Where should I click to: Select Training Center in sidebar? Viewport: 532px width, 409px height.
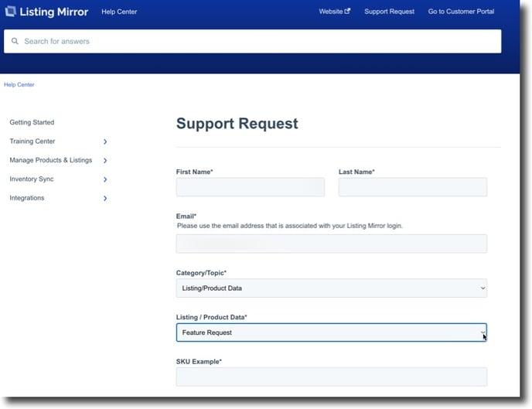click(32, 141)
